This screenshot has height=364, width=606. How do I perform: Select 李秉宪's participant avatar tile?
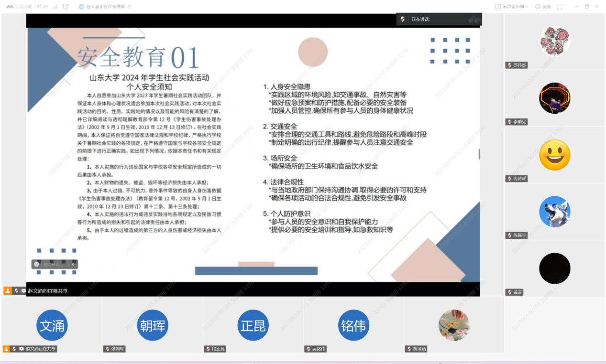click(x=554, y=98)
